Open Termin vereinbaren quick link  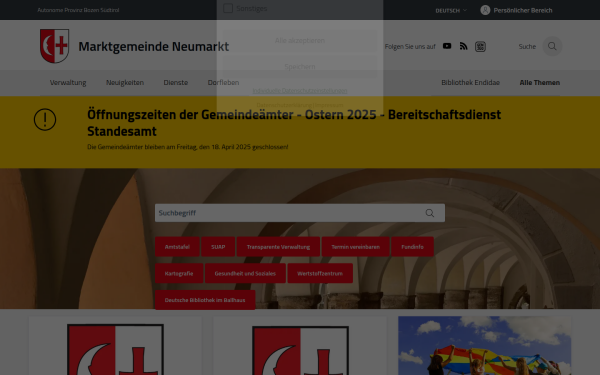coord(355,247)
